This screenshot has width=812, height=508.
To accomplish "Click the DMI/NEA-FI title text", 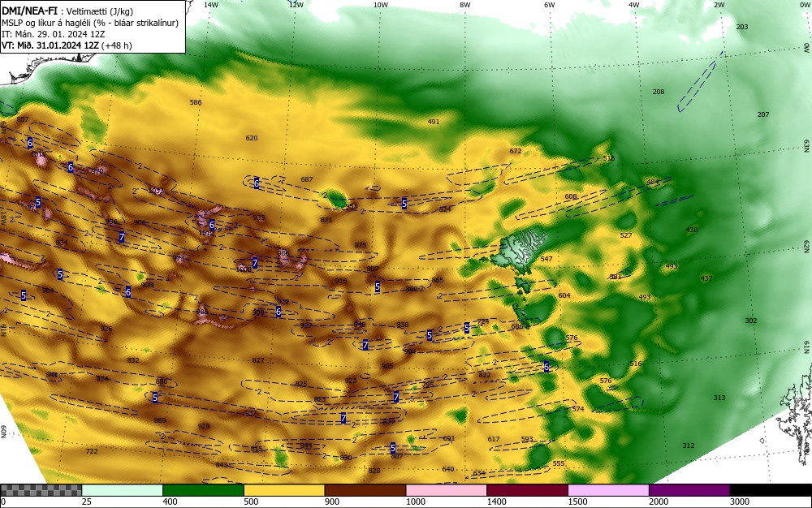I will (29, 11).
